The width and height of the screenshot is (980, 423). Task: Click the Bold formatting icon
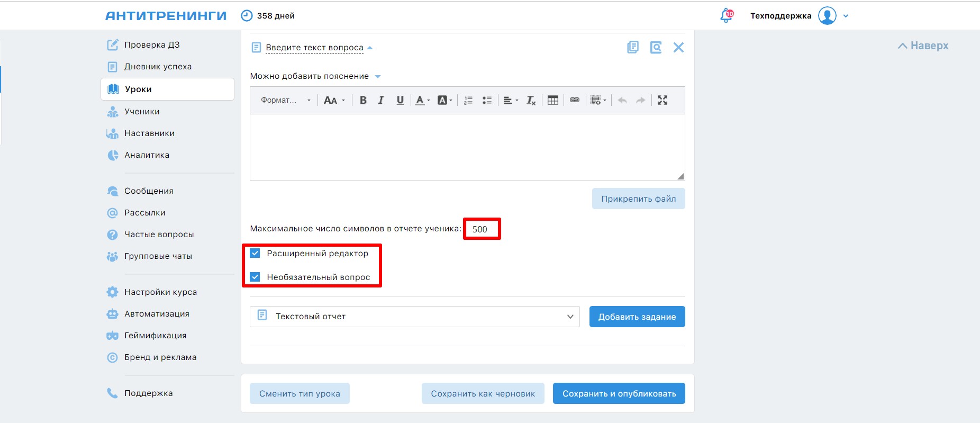pos(363,100)
